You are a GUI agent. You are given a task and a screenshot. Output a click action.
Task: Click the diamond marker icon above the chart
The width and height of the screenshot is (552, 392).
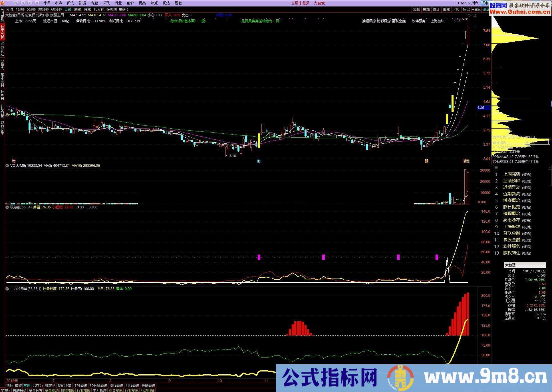pos(469,15)
